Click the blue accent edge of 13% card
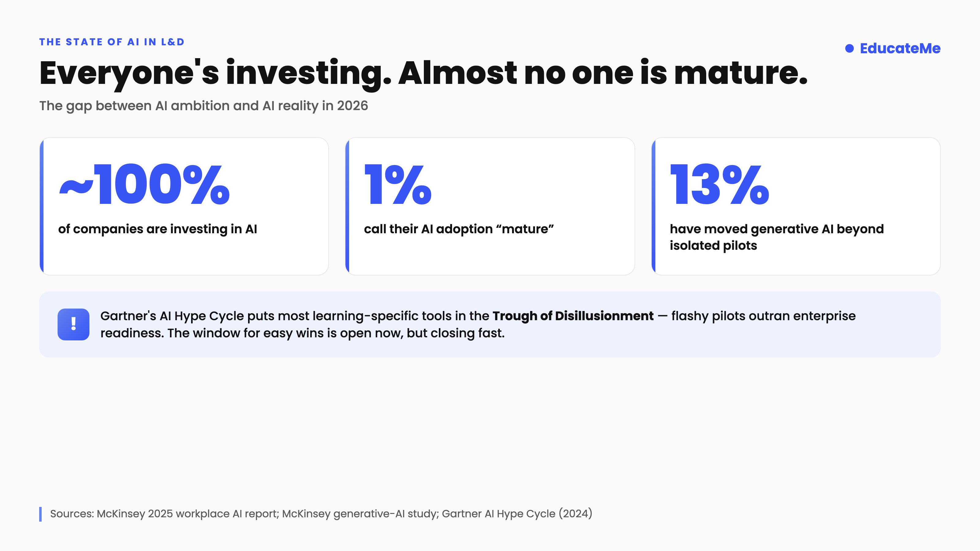The width and height of the screenshot is (980, 551). coord(654,207)
